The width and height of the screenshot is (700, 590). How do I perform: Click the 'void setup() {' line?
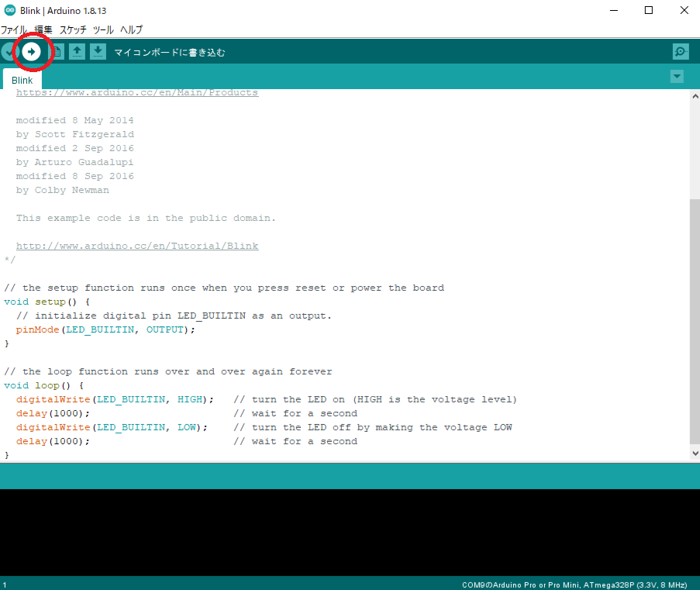[x=47, y=302]
